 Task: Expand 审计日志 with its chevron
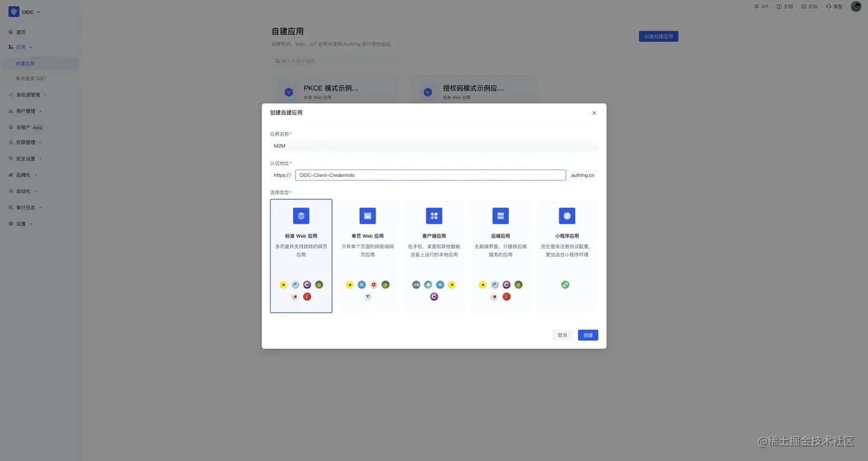click(40, 208)
